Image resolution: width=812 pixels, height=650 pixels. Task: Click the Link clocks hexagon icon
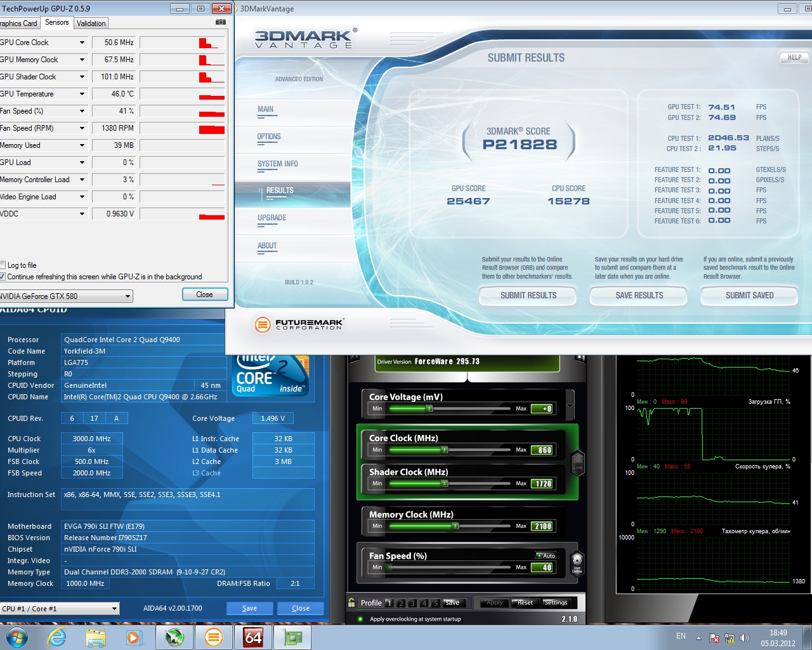(577, 461)
